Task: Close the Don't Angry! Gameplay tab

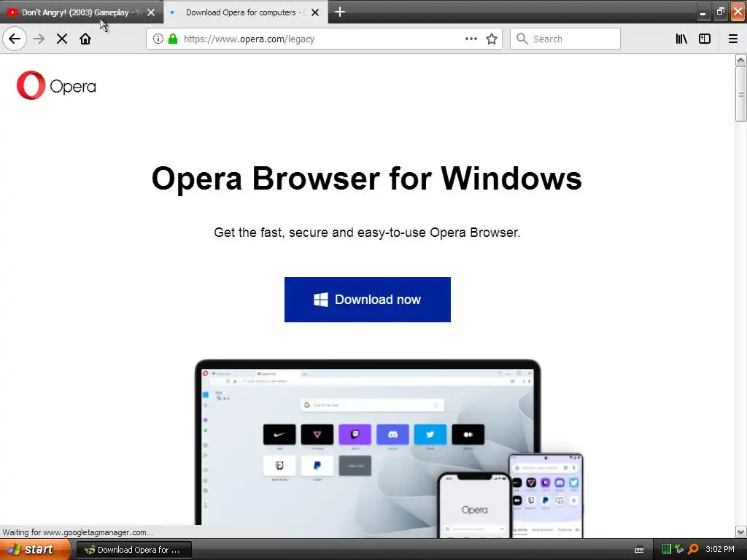Action: [151, 12]
